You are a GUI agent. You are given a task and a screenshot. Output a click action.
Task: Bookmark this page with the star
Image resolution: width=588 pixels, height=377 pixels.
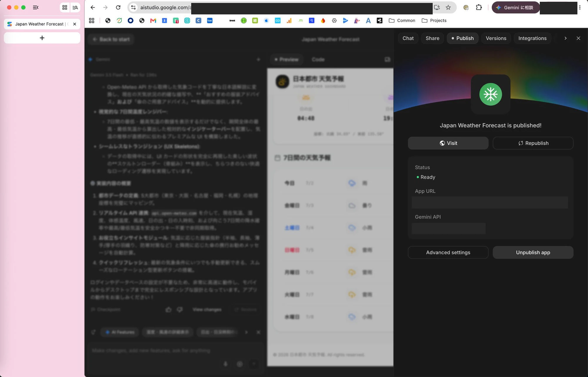click(448, 8)
